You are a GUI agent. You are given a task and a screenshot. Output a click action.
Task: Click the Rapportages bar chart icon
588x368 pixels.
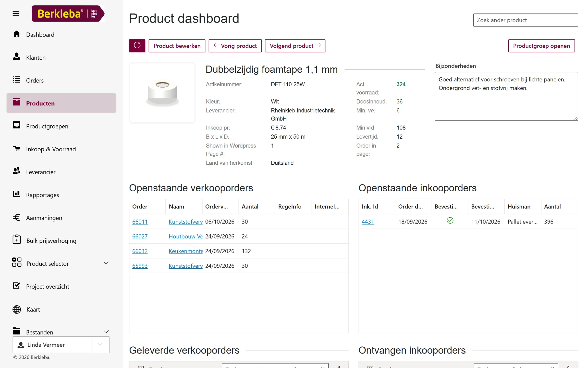pyautogui.click(x=16, y=194)
